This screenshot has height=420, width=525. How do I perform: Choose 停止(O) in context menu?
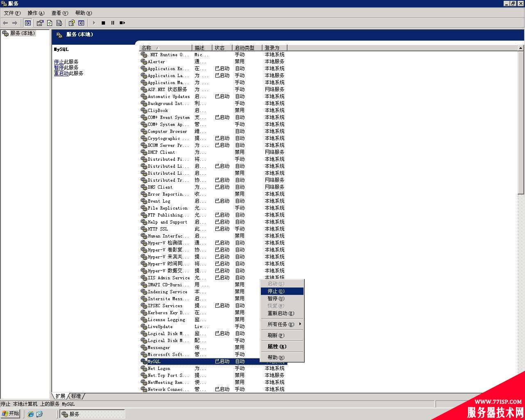click(x=282, y=291)
